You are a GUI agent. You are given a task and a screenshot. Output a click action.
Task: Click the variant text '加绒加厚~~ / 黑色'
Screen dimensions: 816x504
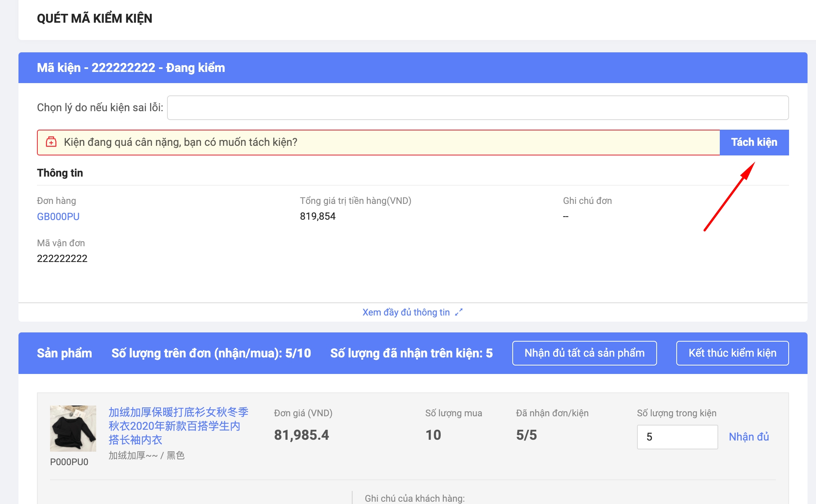pyautogui.click(x=146, y=456)
